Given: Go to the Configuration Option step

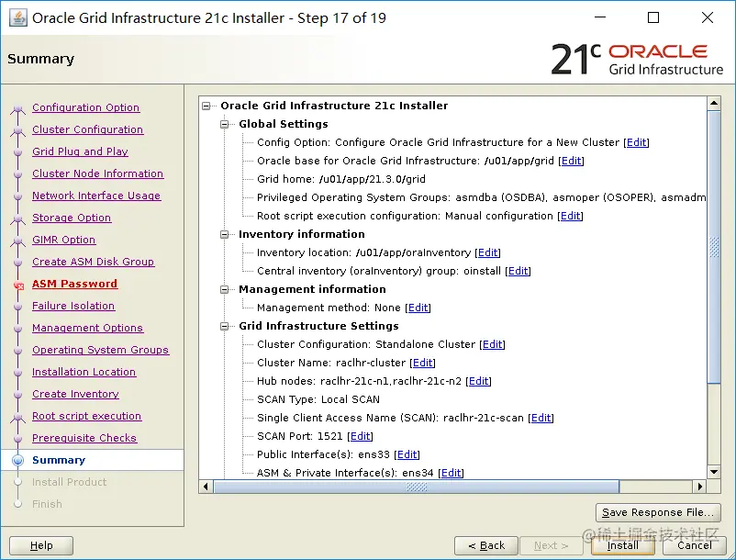Looking at the screenshot, I should (x=86, y=107).
